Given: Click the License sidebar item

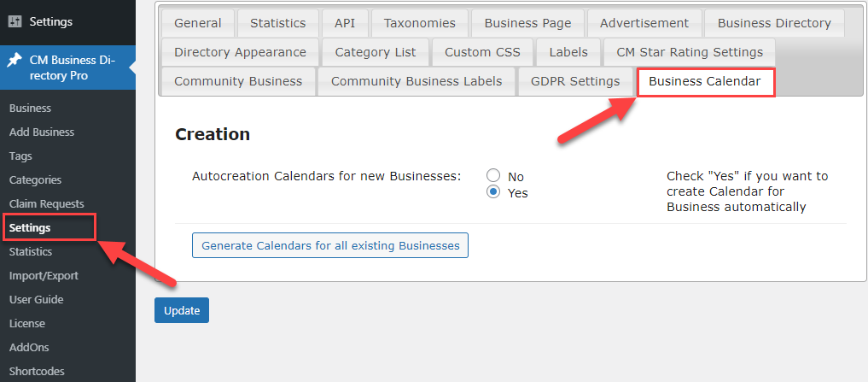Looking at the screenshot, I should click(x=27, y=323).
